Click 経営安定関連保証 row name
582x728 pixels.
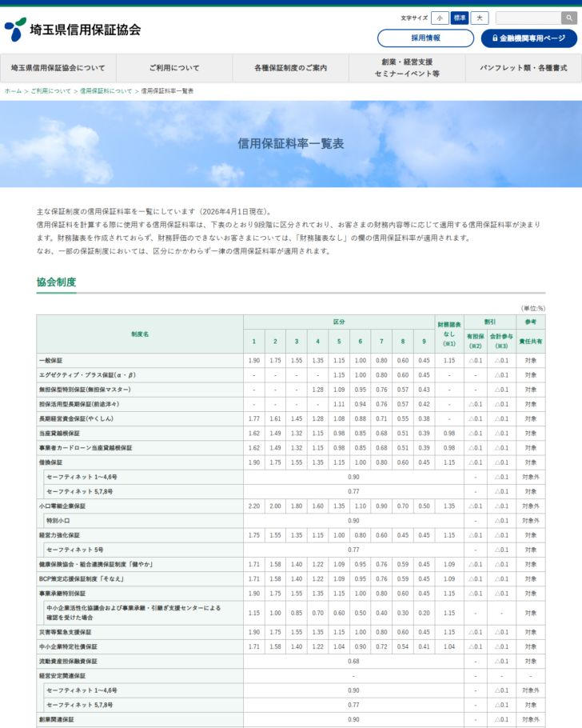(62, 676)
